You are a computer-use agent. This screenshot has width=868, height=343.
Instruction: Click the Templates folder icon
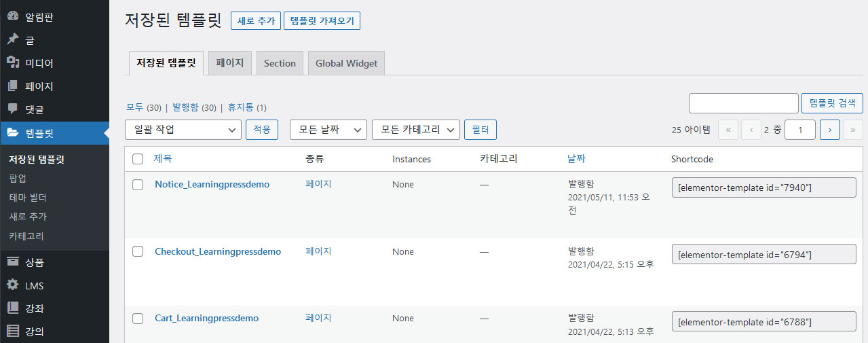coord(13,133)
